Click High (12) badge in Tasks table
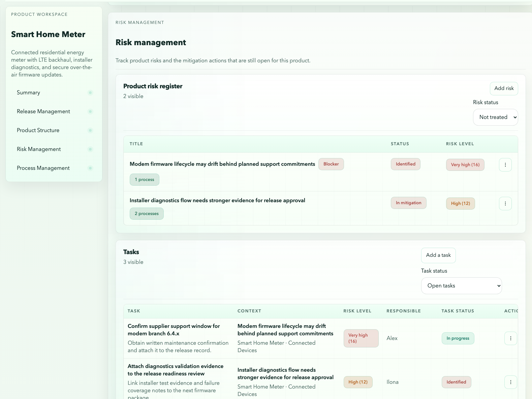532x399 pixels. tap(358, 382)
